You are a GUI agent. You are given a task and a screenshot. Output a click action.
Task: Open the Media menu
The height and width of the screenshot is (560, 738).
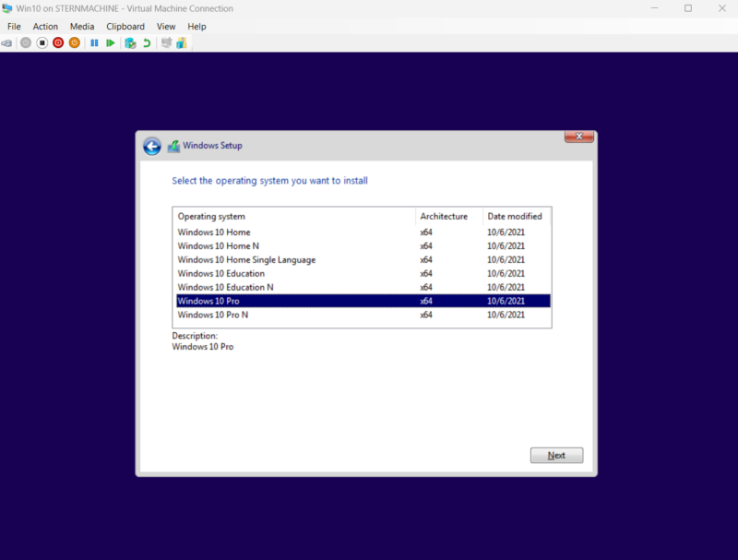point(82,27)
